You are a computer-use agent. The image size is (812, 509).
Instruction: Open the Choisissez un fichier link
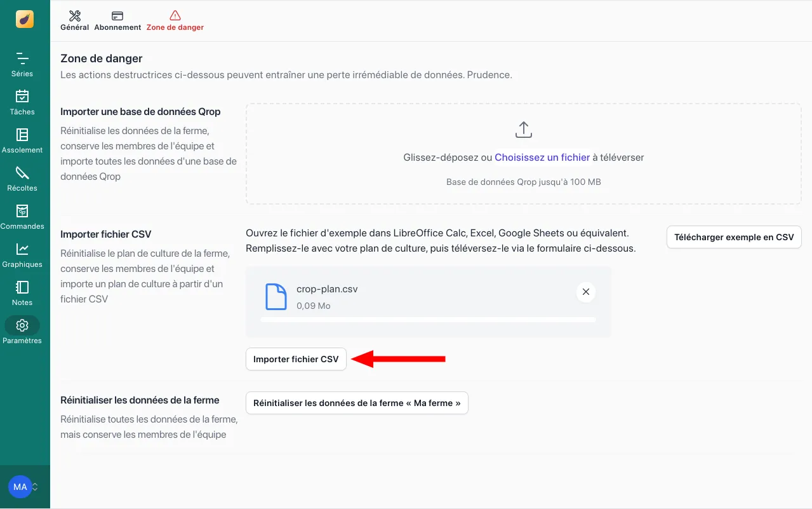[541, 157]
